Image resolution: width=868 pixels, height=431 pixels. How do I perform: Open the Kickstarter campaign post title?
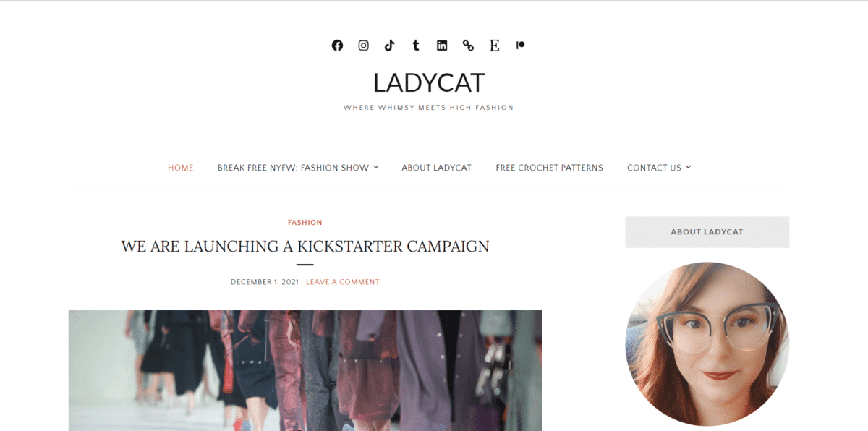coord(305,246)
